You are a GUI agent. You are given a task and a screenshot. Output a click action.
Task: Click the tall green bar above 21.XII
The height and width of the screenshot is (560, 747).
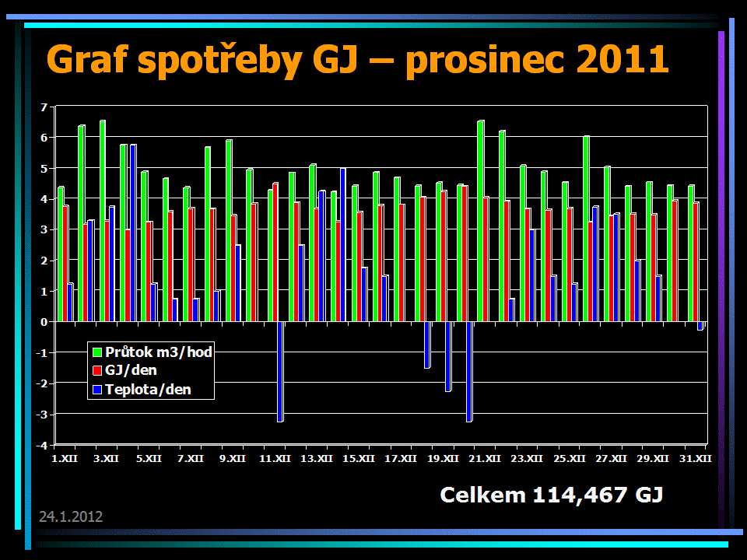480,222
